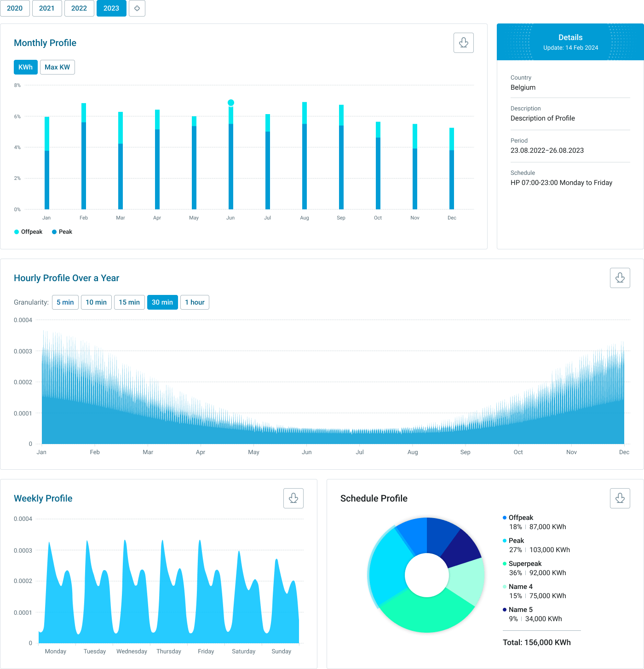
Task: Download the Schedule Profile chart
Action: (620, 498)
